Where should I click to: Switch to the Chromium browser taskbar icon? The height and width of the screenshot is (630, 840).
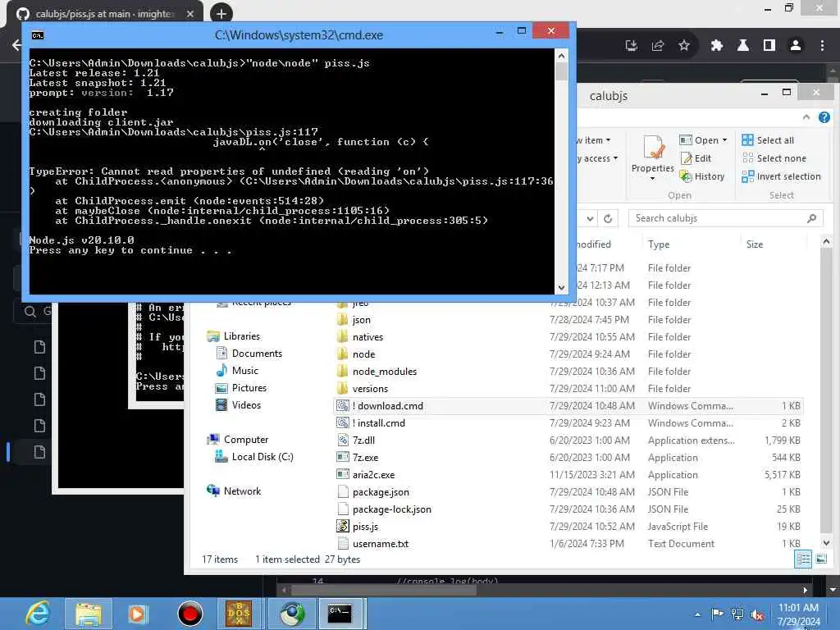tap(292, 614)
